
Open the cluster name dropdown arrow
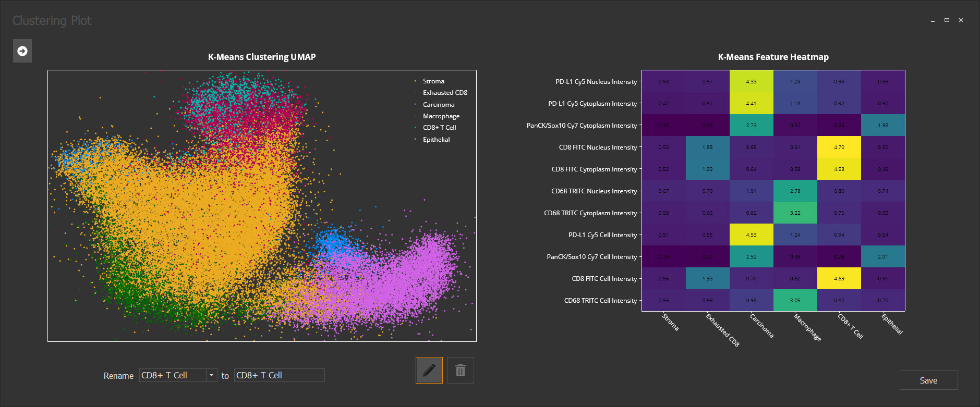point(211,375)
